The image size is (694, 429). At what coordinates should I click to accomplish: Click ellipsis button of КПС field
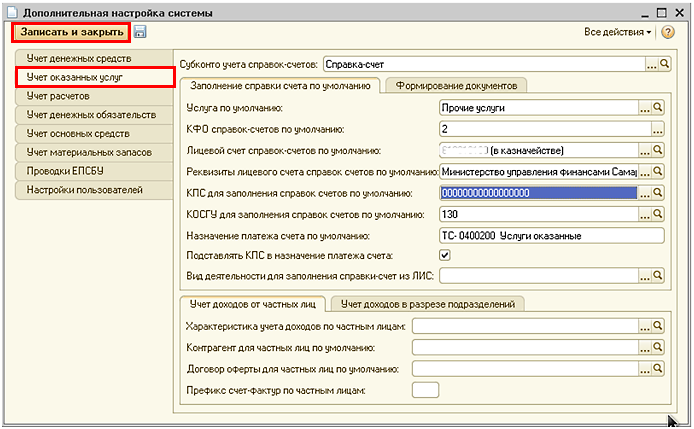tap(645, 193)
